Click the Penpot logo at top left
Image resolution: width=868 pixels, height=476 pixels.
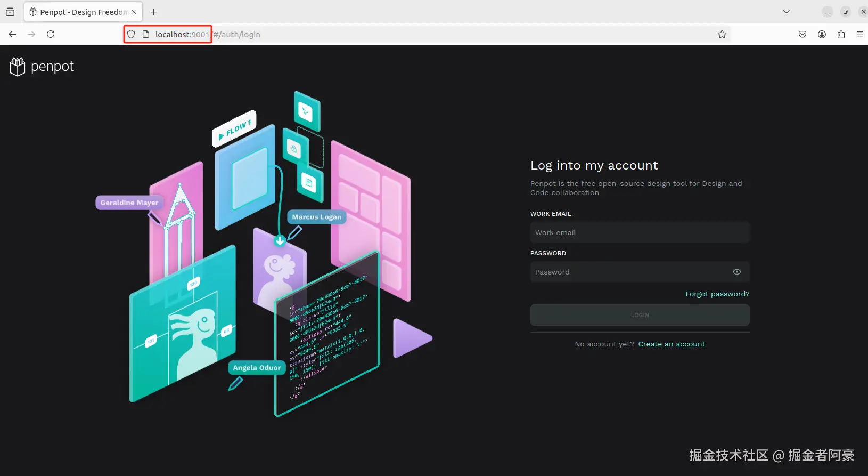(42, 67)
